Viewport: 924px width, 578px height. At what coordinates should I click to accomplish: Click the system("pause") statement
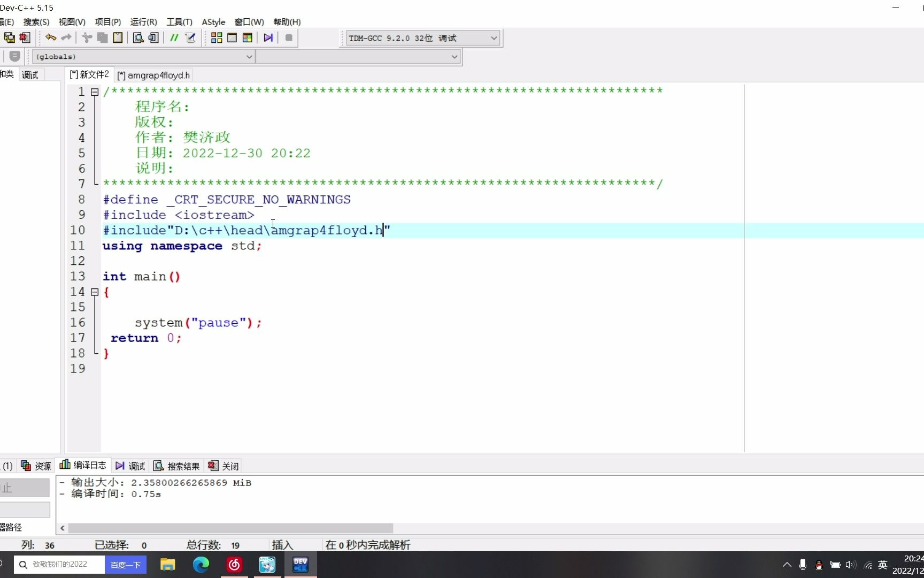pos(198,323)
